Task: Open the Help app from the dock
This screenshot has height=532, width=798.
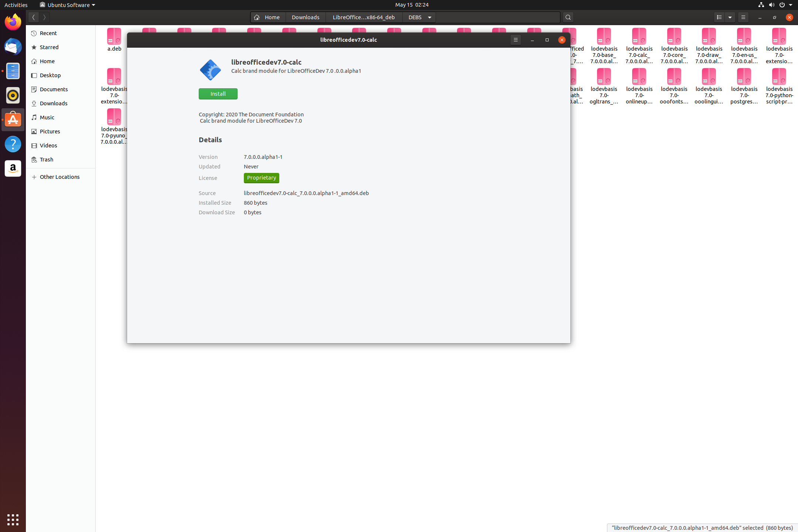Action: (13, 144)
